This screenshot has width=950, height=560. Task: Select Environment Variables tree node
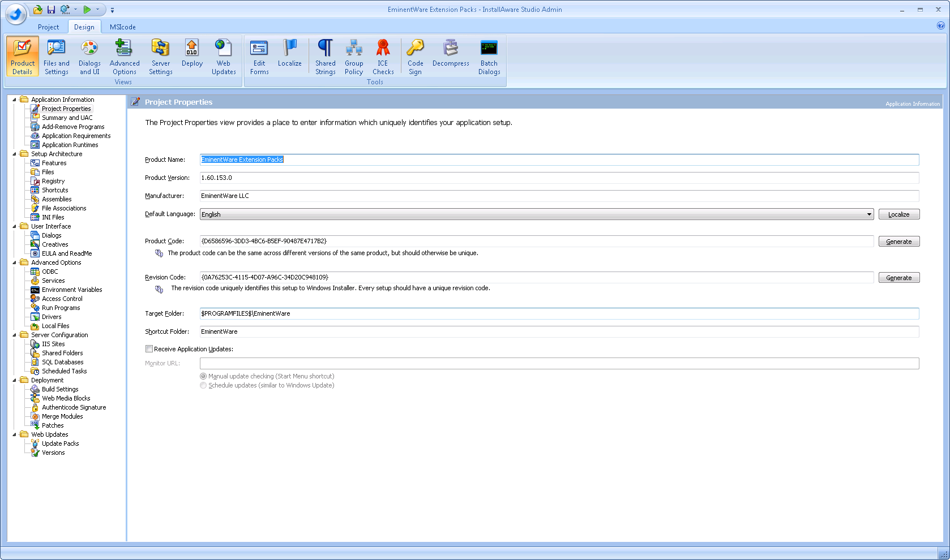click(x=72, y=290)
